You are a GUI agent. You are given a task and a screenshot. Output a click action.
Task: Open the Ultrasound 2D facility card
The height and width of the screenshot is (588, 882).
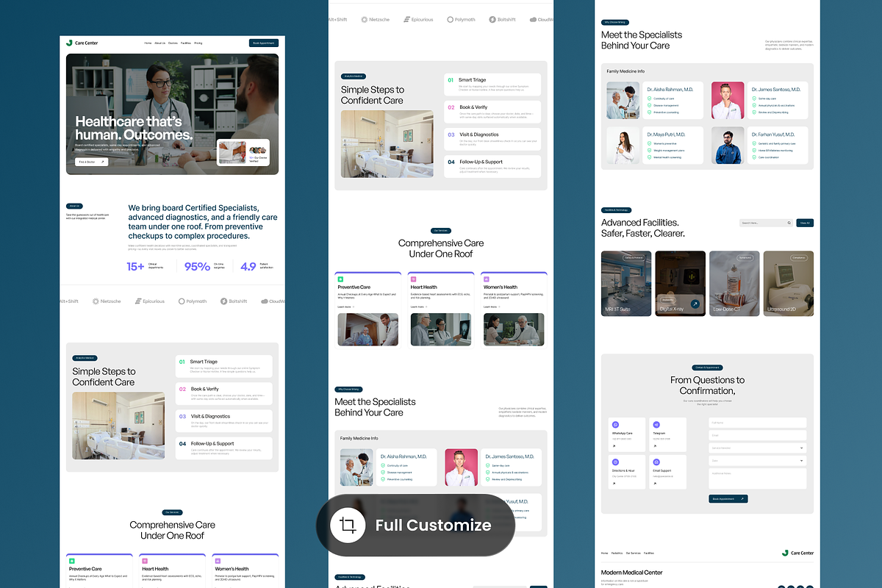(789, 284)
